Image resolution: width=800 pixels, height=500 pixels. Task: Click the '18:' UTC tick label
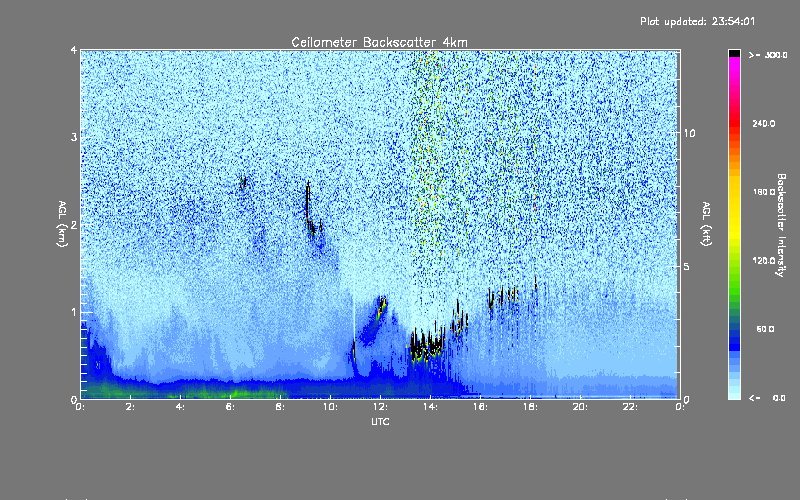tap(530, 407)
